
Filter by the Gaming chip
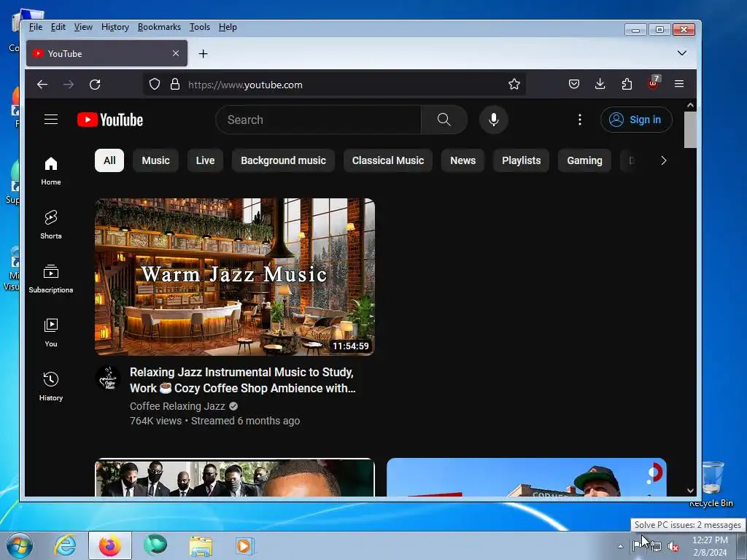coord(584,160)
